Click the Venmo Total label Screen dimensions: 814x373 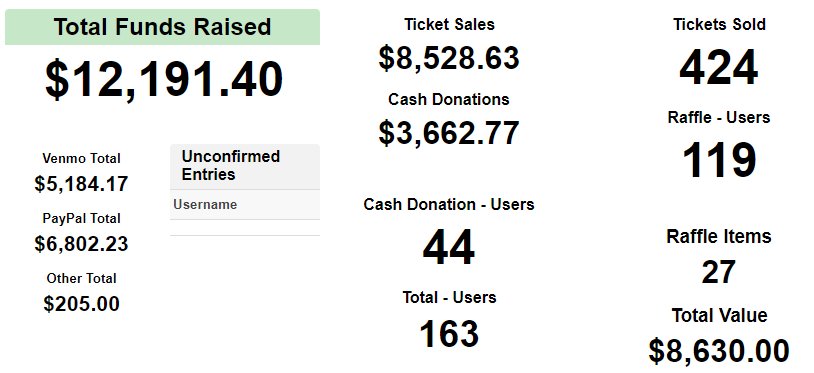[x=82, y=158]
